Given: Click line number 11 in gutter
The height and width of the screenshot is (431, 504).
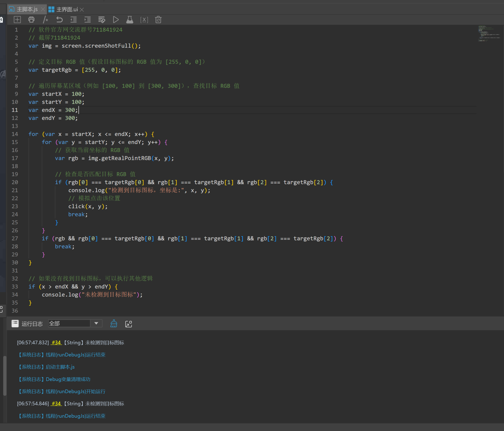Looking at the screenshot, I should [15, 110].
